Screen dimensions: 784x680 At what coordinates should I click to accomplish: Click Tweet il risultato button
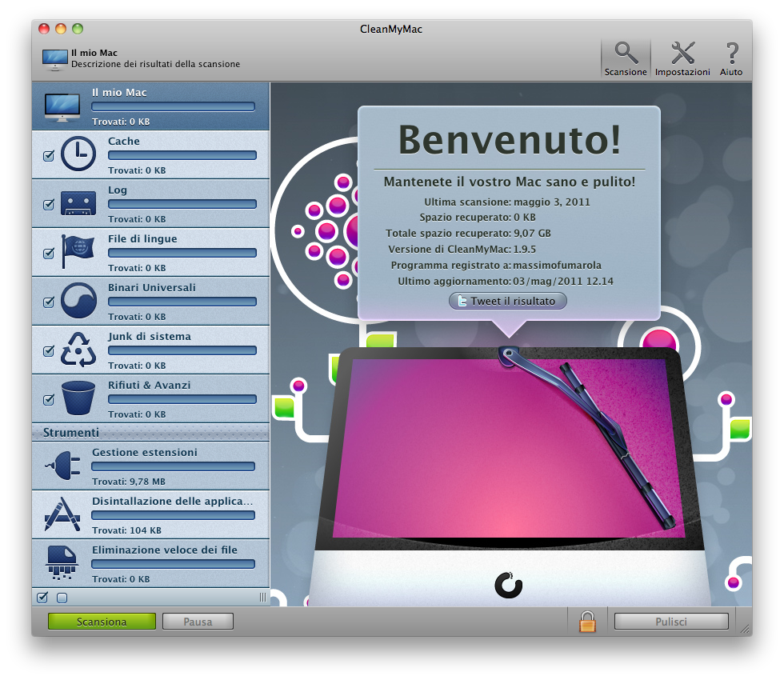[x=508, y=301]
